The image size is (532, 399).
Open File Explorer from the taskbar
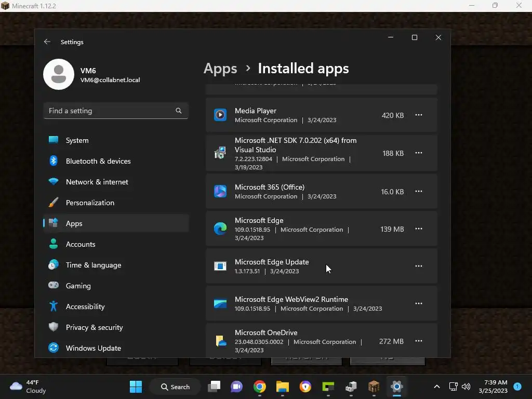(282, 387)
